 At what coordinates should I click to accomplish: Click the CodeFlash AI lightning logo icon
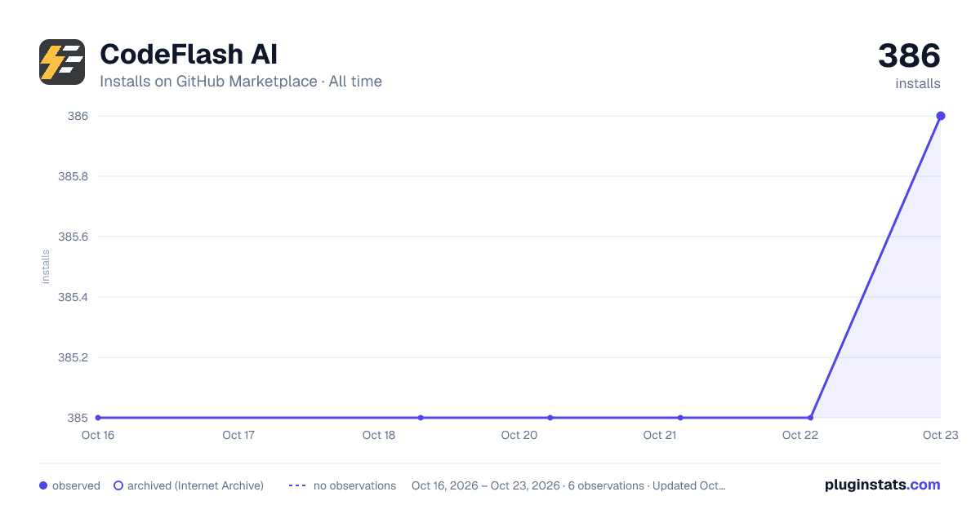[x=62, y=62]
